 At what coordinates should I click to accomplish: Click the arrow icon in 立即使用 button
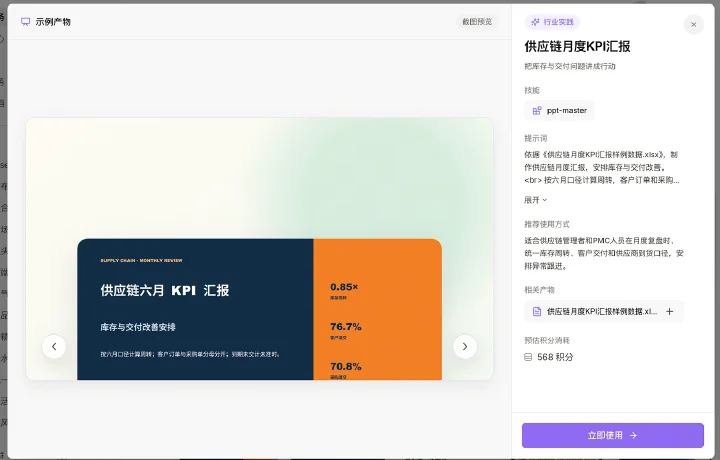633,435
